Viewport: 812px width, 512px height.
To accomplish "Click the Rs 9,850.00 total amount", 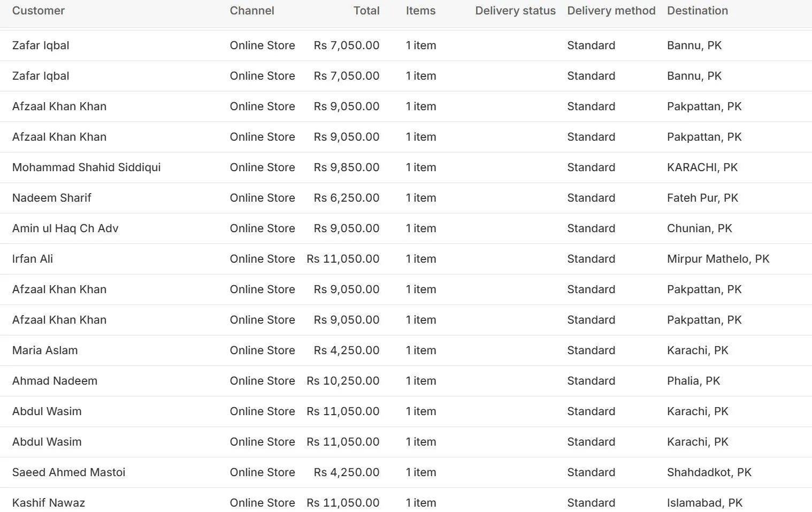I will click(x=347, y=167).
